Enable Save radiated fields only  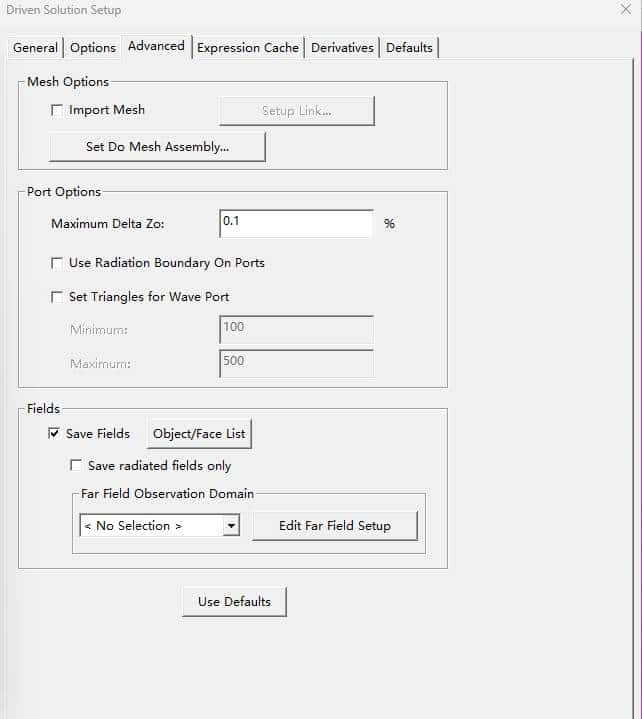[76, 466]
